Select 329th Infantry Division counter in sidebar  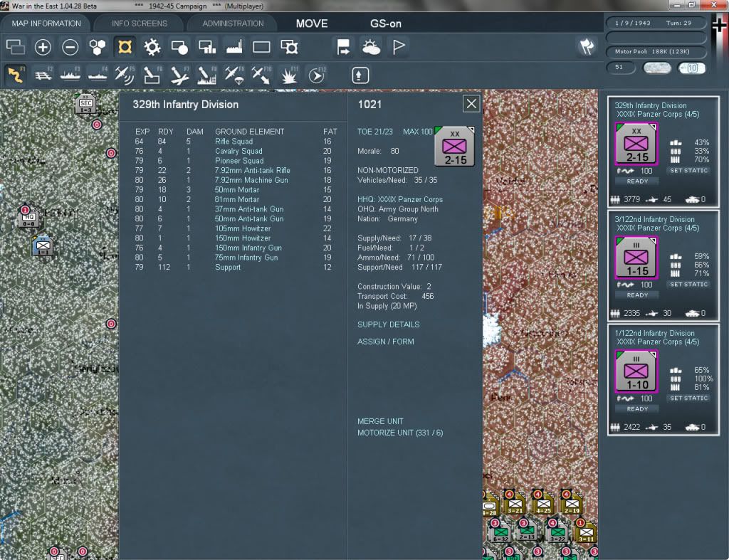(636, 144)
